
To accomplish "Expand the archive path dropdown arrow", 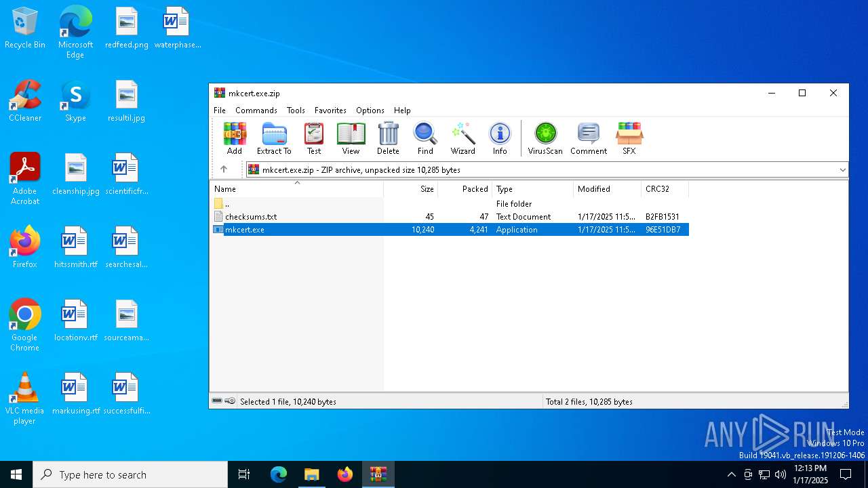I will click(x=842, y=169).
